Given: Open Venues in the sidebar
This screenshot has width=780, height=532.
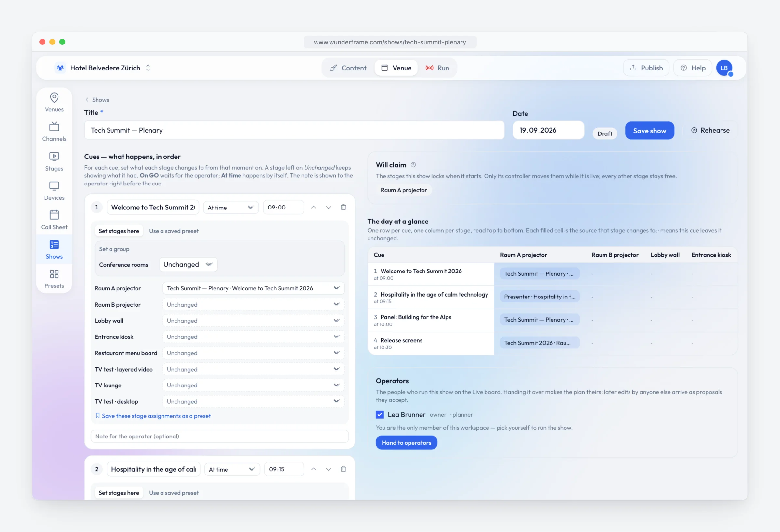Looking at the screenshot, I should point(54,102).
